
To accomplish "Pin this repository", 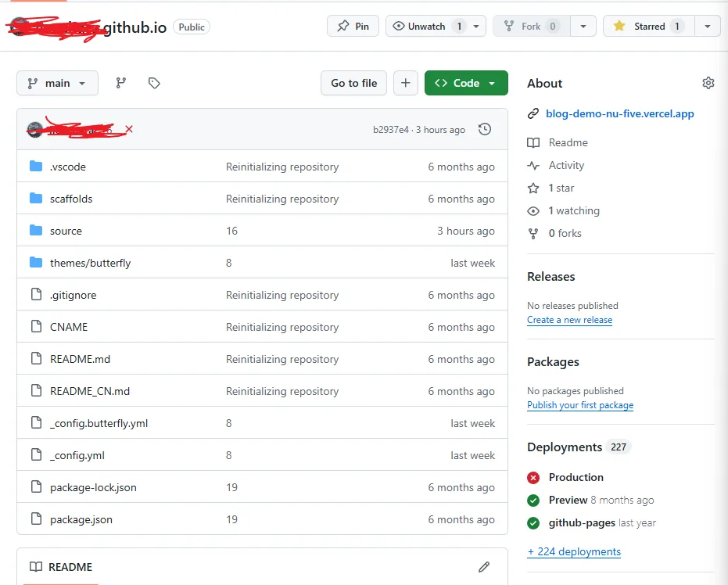I will click(353, 26).
